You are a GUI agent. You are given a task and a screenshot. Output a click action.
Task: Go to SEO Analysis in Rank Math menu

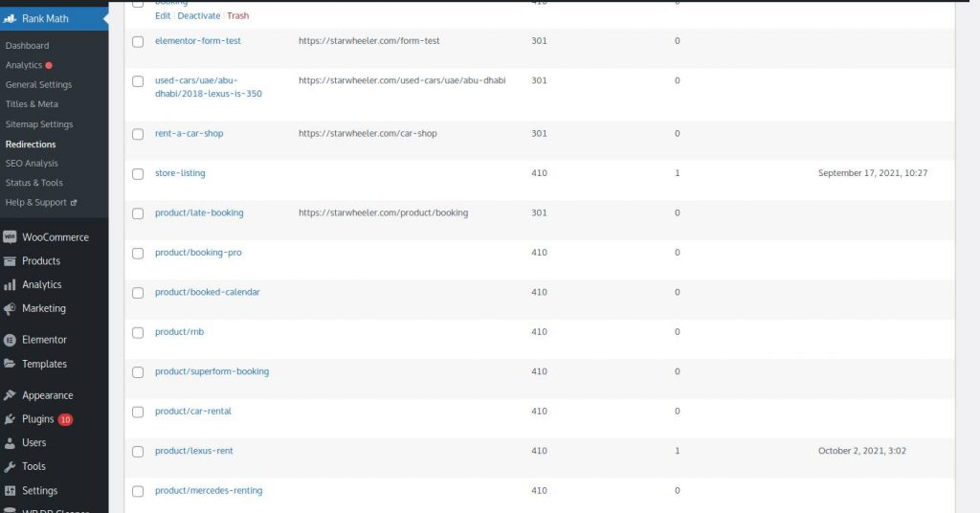pos(32,163)
